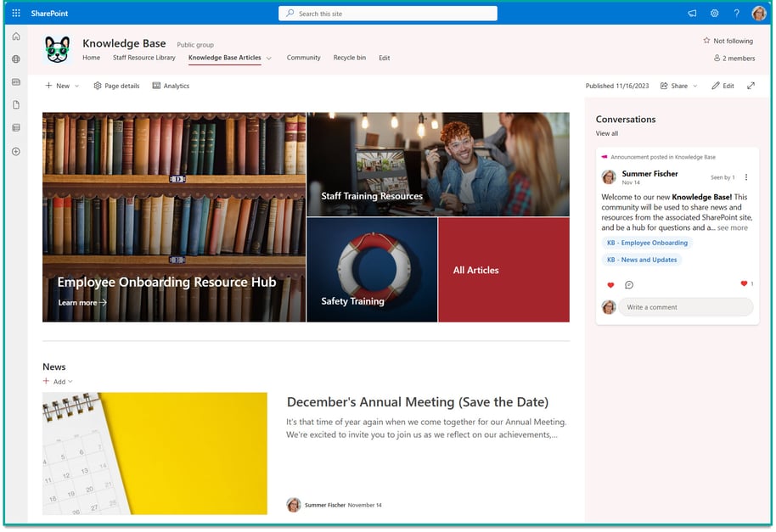Viewport: 776px width, 532px height.
Task: Open Page details
Action: (x=116, y=86)
